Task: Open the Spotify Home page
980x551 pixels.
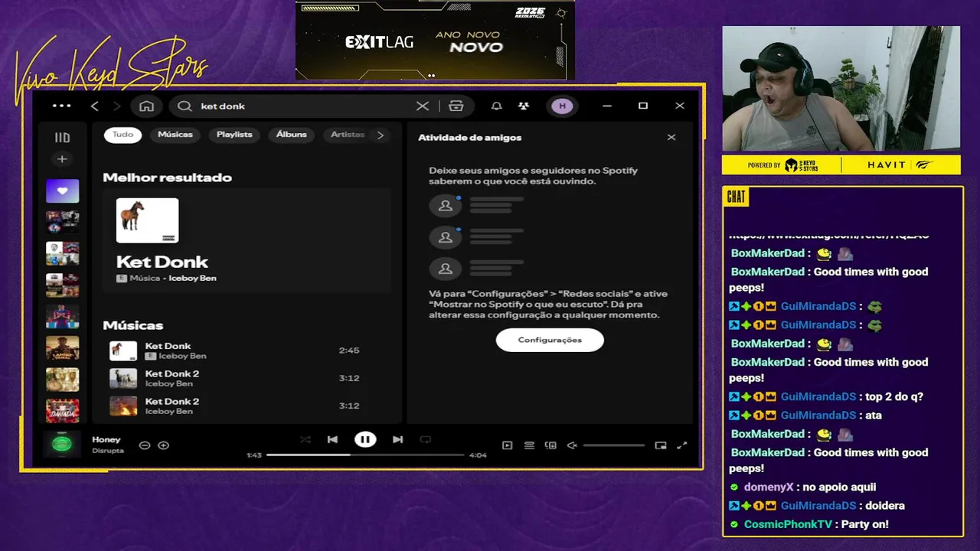Action: (146, 106)
